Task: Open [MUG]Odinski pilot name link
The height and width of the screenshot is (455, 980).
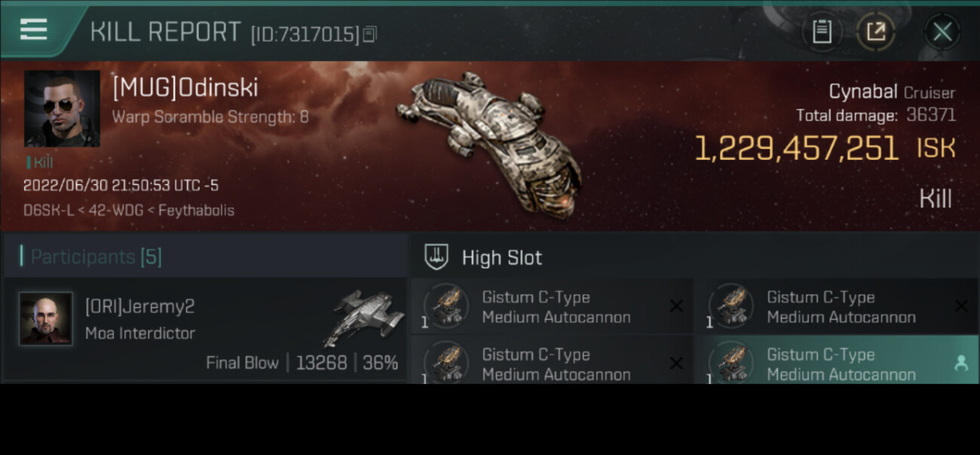Action: click(x=185, y=88)
